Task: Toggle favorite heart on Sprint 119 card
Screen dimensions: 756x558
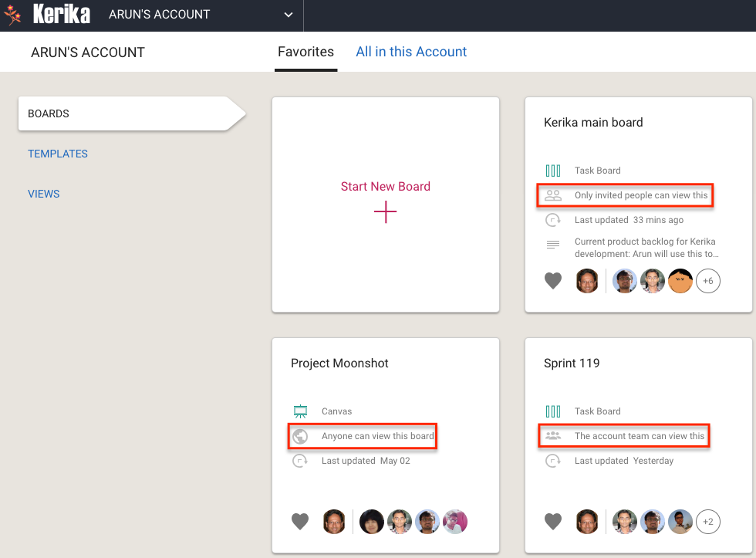Action: click(x=553, y=522)
